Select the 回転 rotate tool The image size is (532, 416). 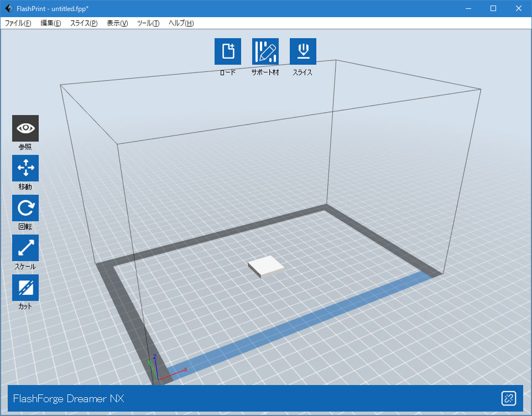(25, 208)
